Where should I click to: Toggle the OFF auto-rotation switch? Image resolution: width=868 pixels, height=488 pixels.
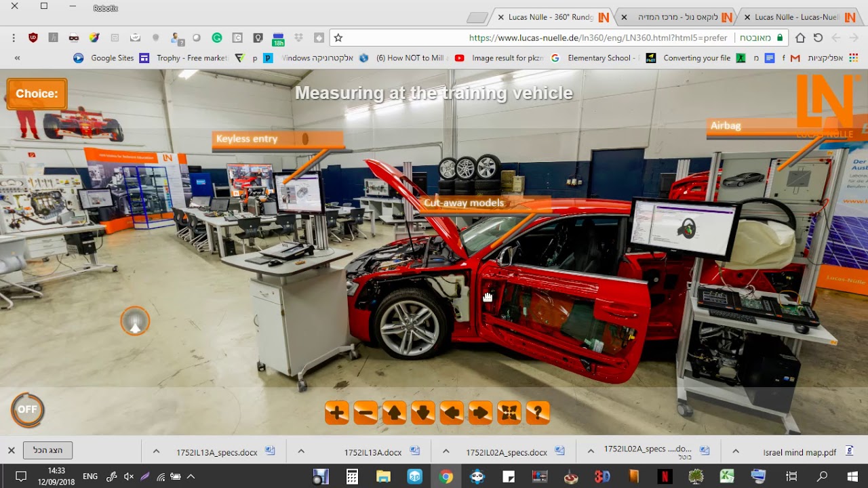tap(28, 409)
